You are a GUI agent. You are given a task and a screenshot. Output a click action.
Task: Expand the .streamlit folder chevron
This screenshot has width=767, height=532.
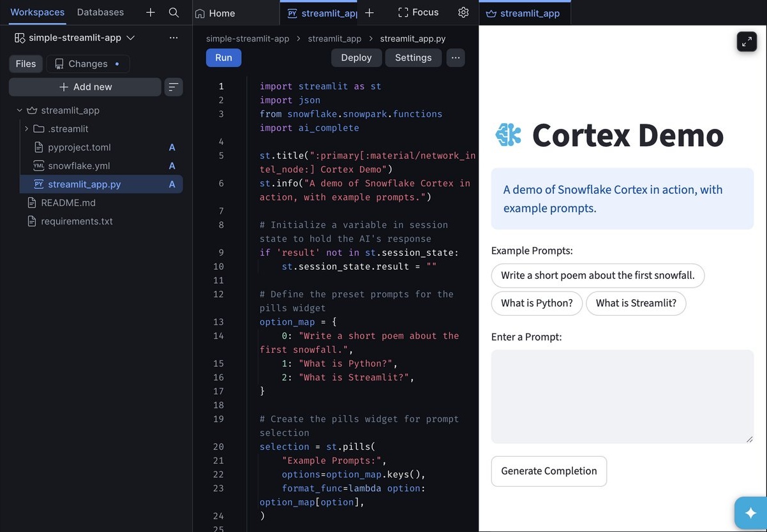(26, 129)
